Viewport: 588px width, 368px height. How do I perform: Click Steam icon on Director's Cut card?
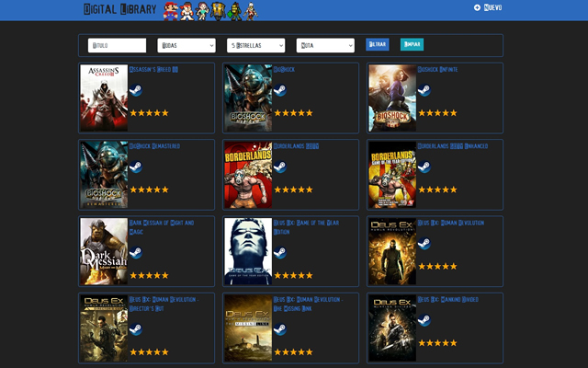coord(136,329)
